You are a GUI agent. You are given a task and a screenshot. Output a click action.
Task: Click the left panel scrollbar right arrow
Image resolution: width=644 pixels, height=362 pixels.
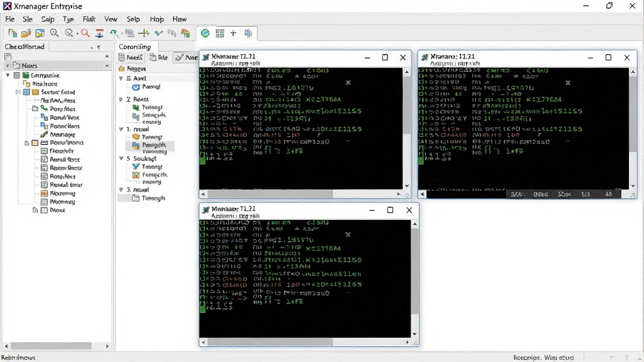click(108, 346)
